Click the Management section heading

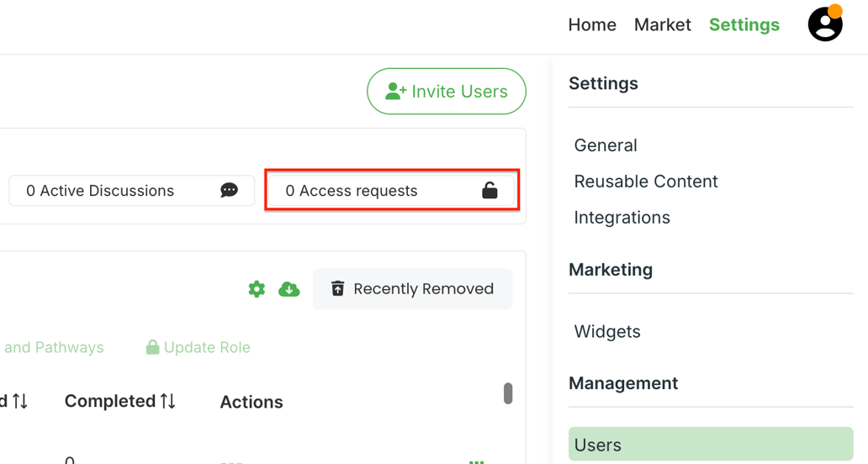[x=623, y=383]
